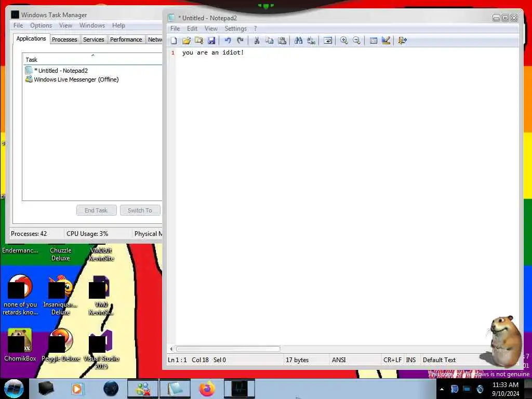Click the 17 bytes status entry
Viewport: 532px width, 399px height.
tap(297, 360)
